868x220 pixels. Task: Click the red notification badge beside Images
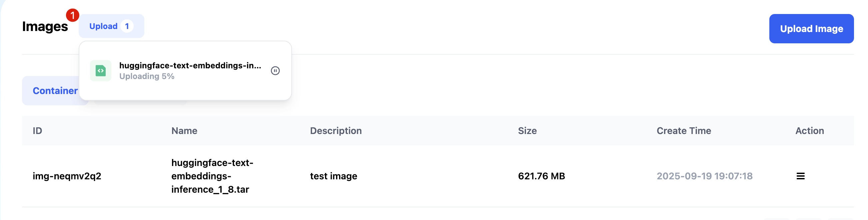[x=72, y=15]
